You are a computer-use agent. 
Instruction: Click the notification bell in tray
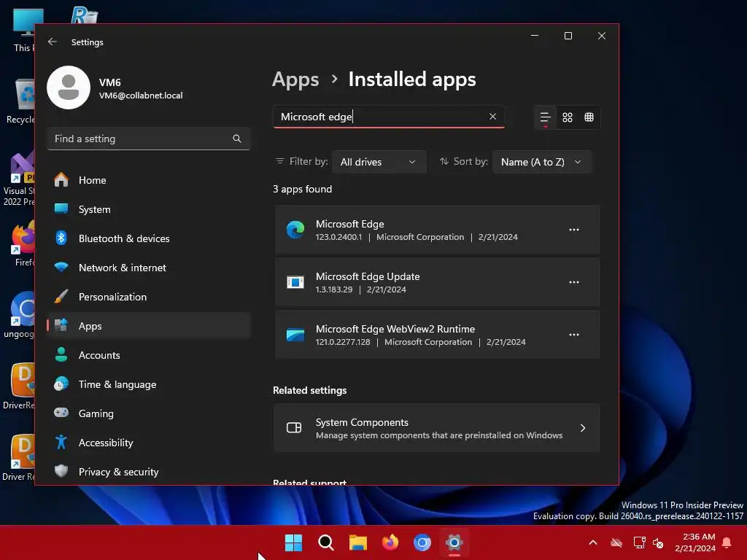coord(727,542)
